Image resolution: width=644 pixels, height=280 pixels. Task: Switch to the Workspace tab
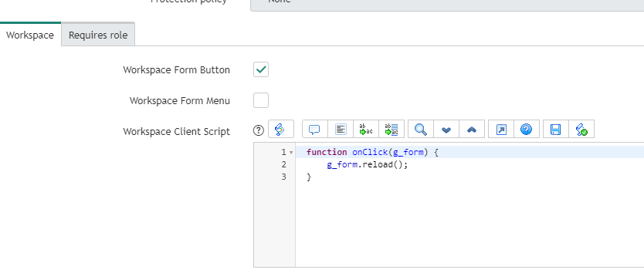tap(30, 35)
